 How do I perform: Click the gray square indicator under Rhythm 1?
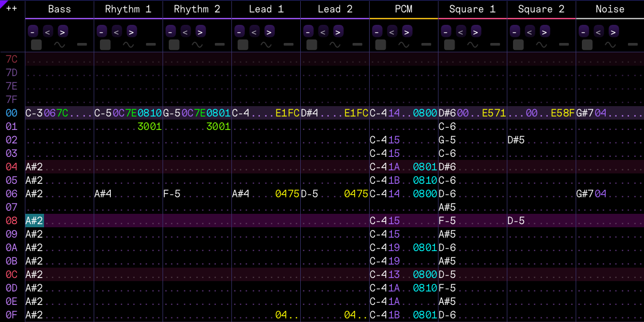click(x=105, y=45)
